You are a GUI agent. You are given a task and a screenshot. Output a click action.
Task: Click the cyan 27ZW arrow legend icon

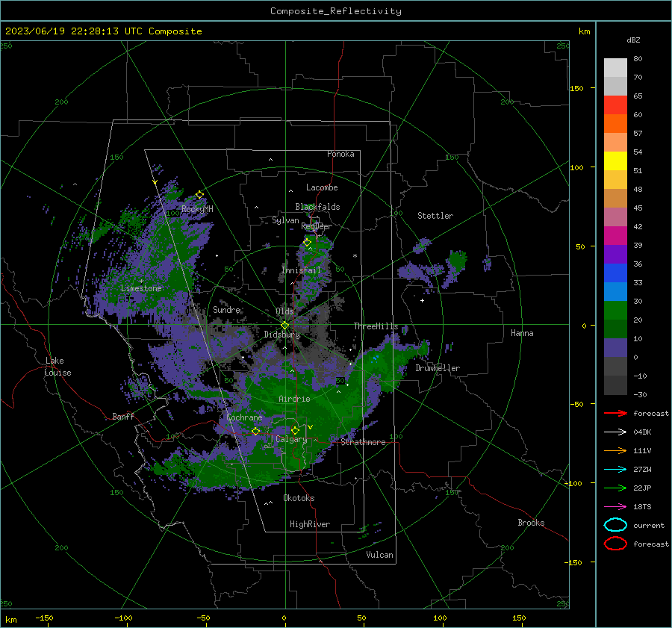tap(615, 470)
